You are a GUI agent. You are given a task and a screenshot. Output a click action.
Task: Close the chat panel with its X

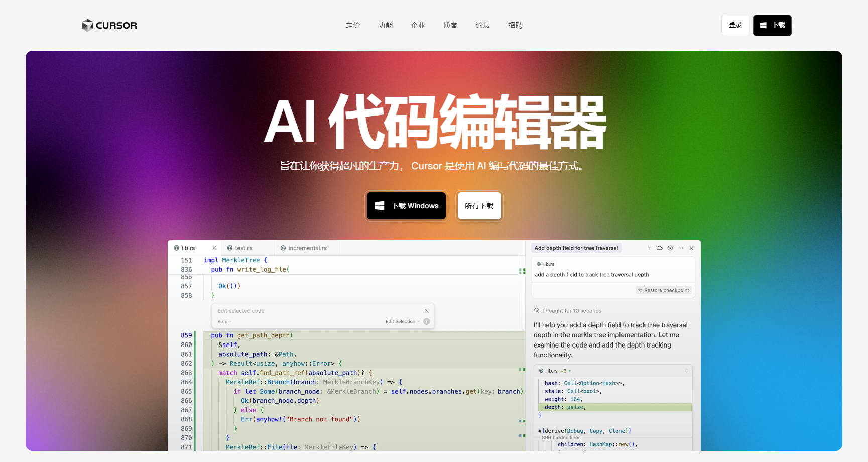point(691,248)
